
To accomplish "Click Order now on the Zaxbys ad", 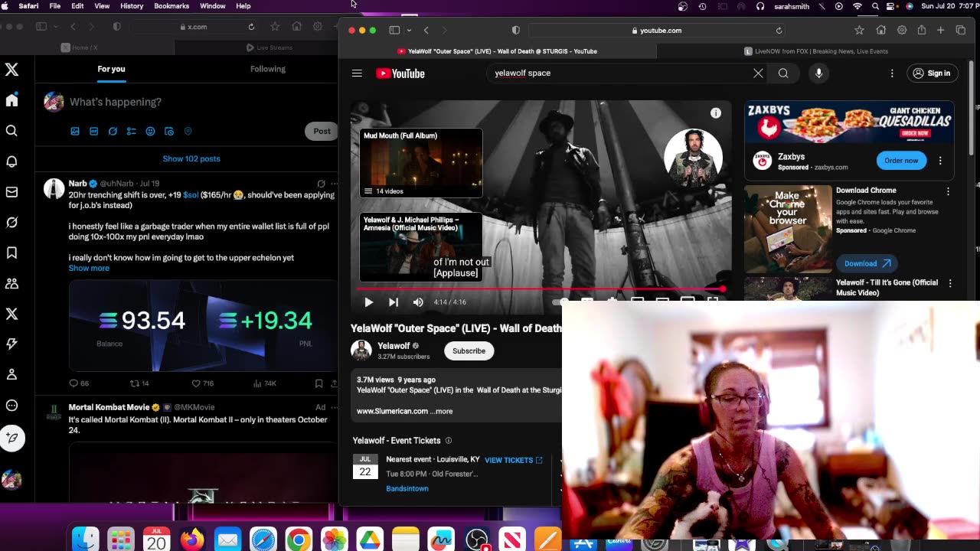I will [x=901, y=161].
